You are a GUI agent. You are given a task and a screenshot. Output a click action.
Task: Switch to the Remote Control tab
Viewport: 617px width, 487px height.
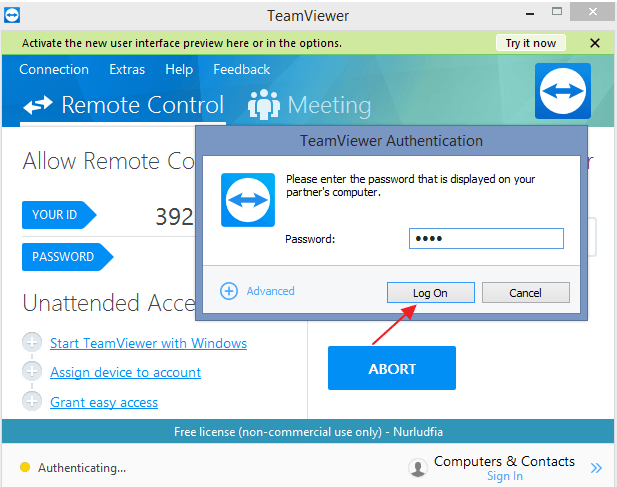point(123,105)
